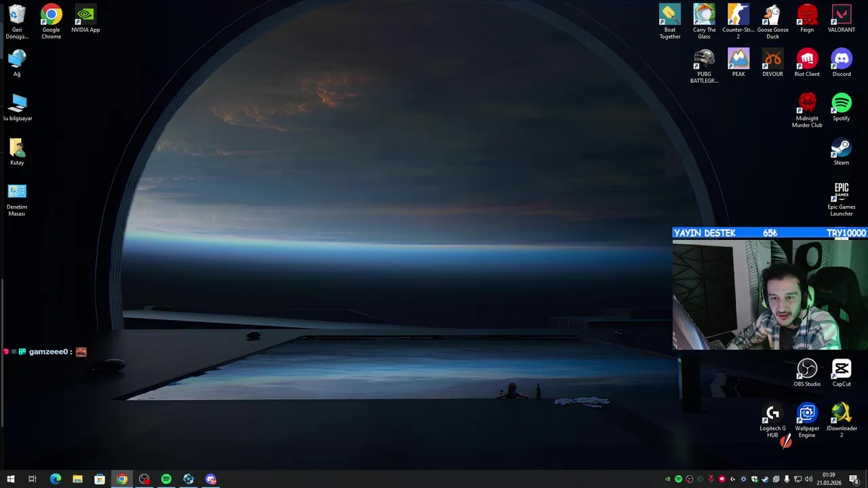Open Task View in the taskbar
The width and height of the screenshot is (868, 488).
pyautogui.click(x=32, y=479)
